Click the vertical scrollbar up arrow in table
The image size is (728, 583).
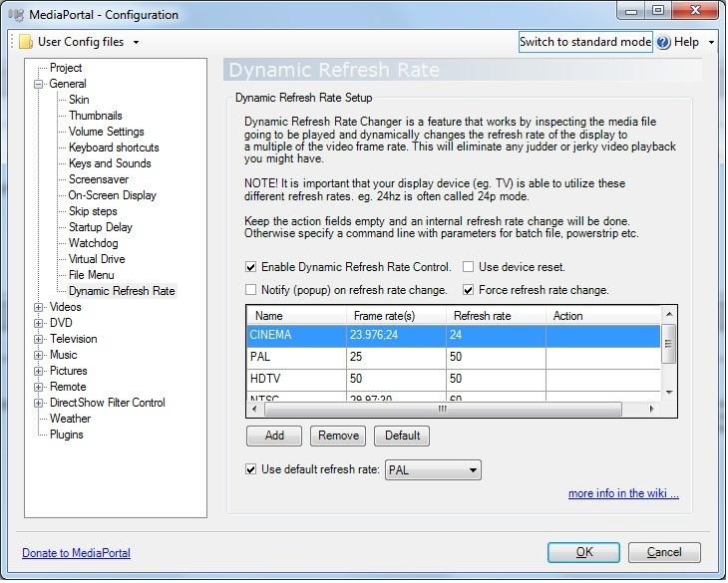click(670, 315)
